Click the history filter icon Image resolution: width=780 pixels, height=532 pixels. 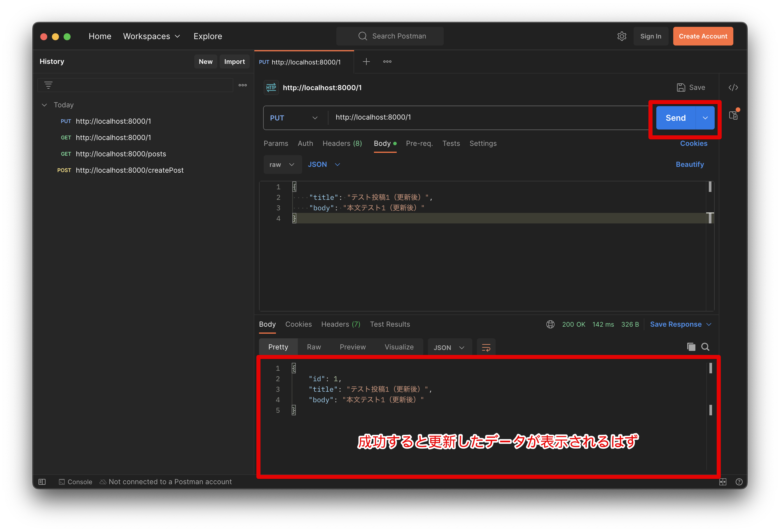(48, 85)
